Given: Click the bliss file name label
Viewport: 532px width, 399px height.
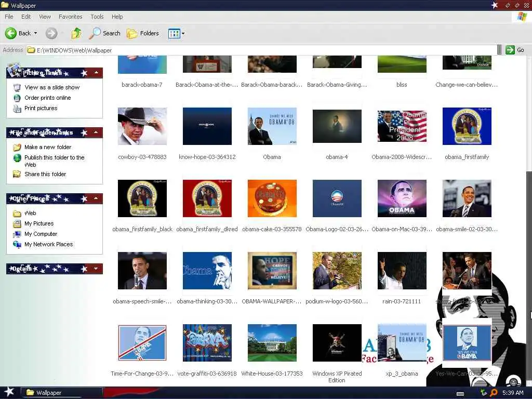Looking at the screenshot, I should point(402,85).
